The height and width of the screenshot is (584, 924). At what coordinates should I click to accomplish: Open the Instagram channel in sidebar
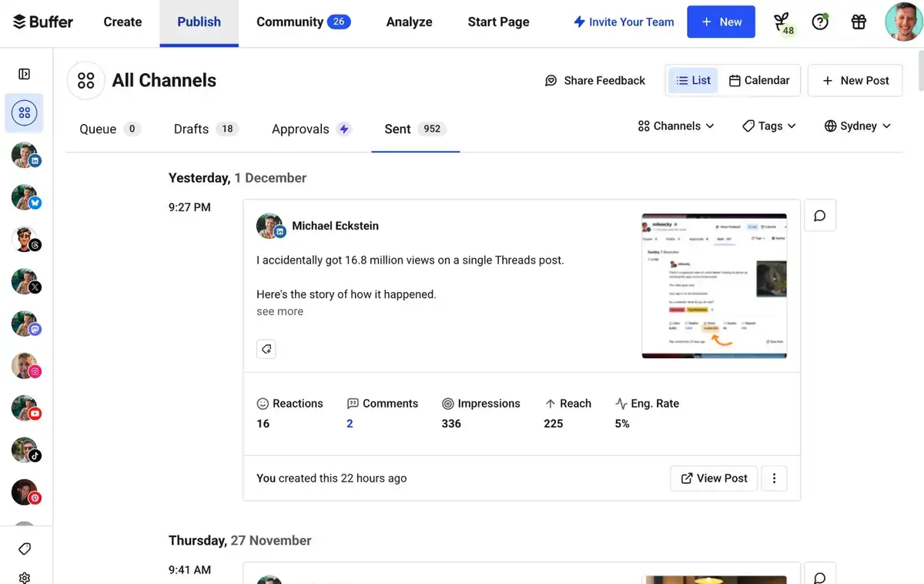point(25,366)
